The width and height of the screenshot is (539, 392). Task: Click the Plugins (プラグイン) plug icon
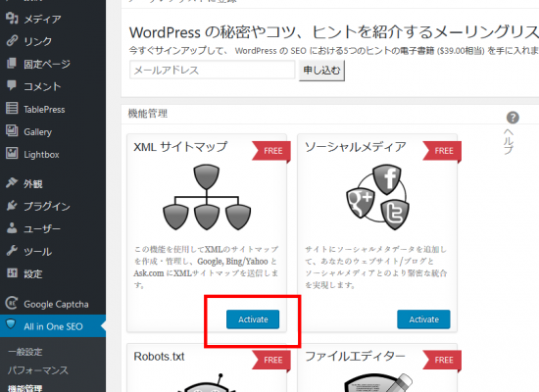click(x=12, y=206)
